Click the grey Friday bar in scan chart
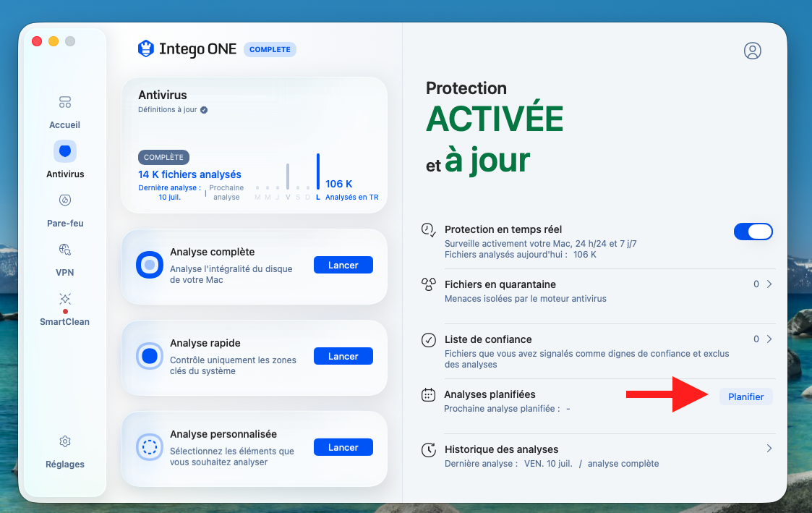The image size is (812, 513). pos(287,177)
